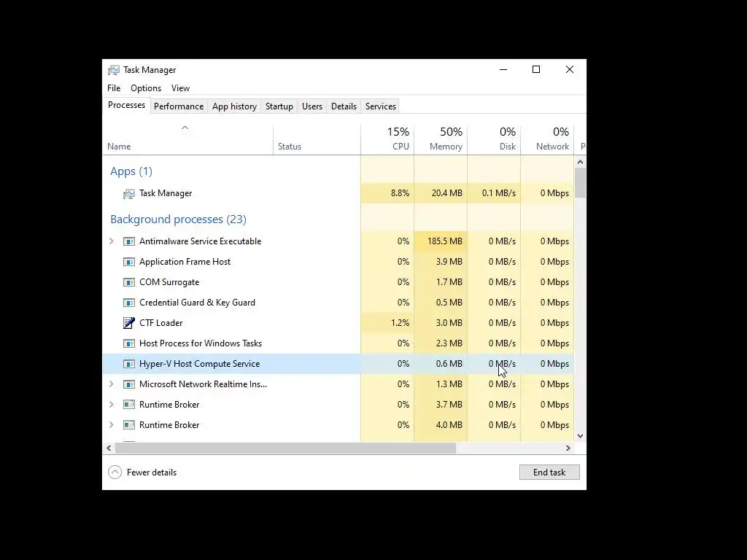Viewport: 747px width, 560px height.
Task: Select Credential Guard & Key Guard process
Action: coord(338,303)
